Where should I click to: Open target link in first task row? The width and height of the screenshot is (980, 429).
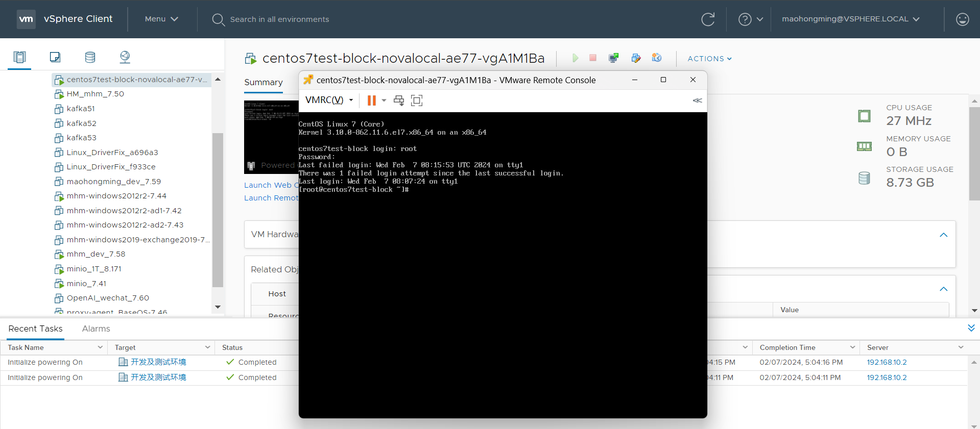158,362
